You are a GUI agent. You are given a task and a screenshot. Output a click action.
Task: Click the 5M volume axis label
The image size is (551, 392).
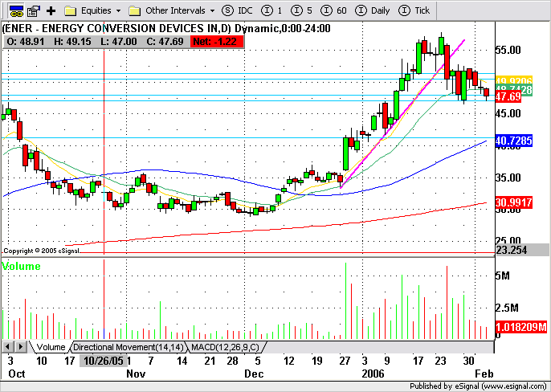[503, 276]
